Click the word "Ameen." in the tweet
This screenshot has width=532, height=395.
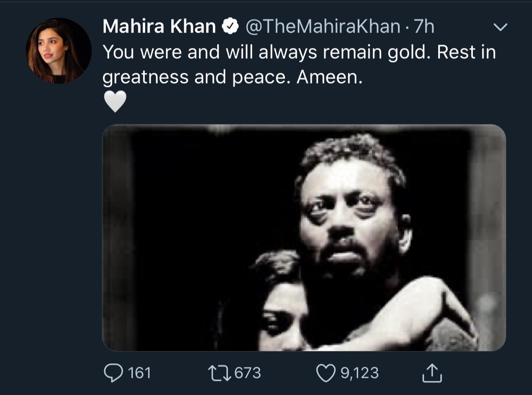[x=329, y=77]
